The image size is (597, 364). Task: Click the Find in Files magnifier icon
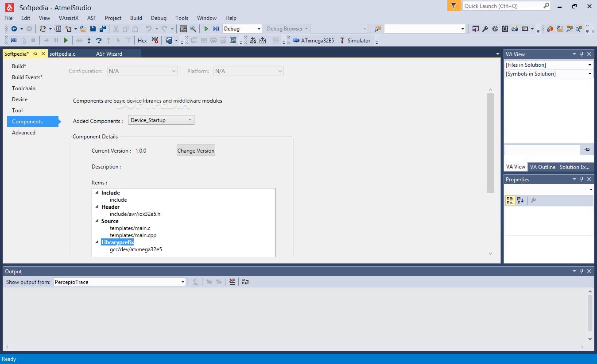193,29
